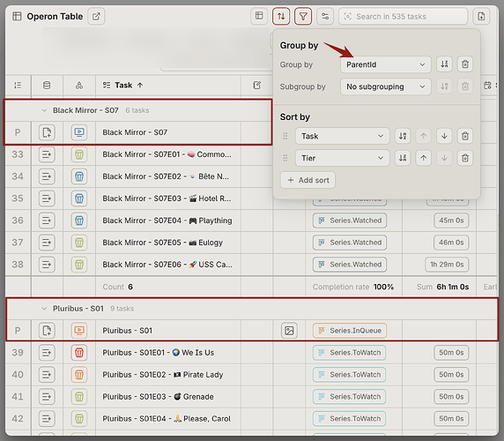
Task: Open the No subgrouping dropdown
Action: coord(385,86)
